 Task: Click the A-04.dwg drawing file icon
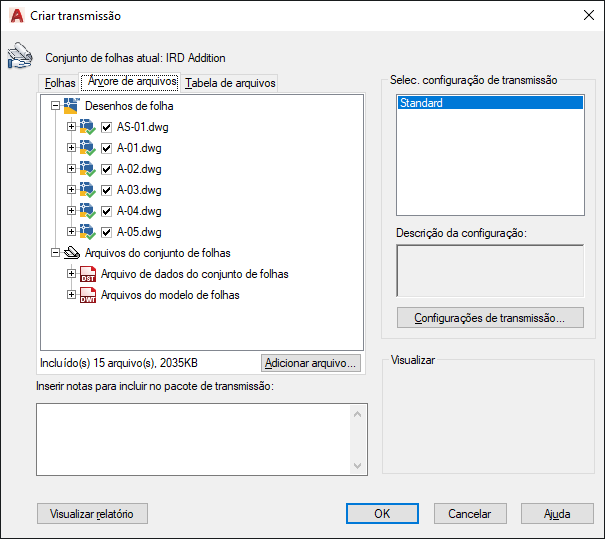(x=87, y=211)
